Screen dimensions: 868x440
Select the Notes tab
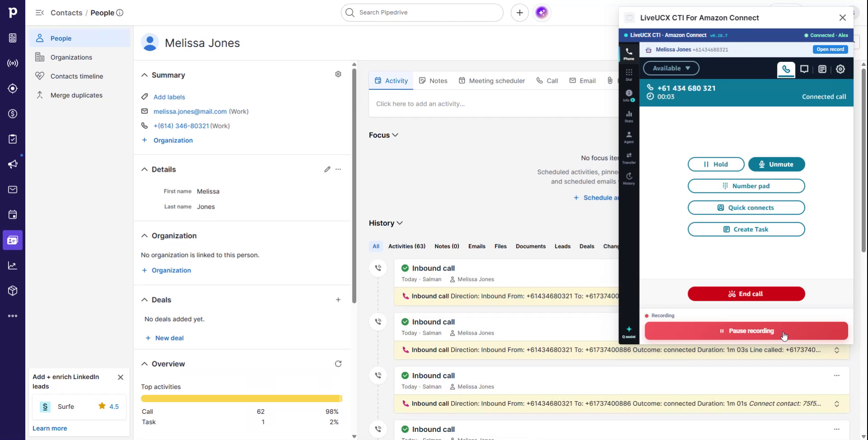(433, 81)
